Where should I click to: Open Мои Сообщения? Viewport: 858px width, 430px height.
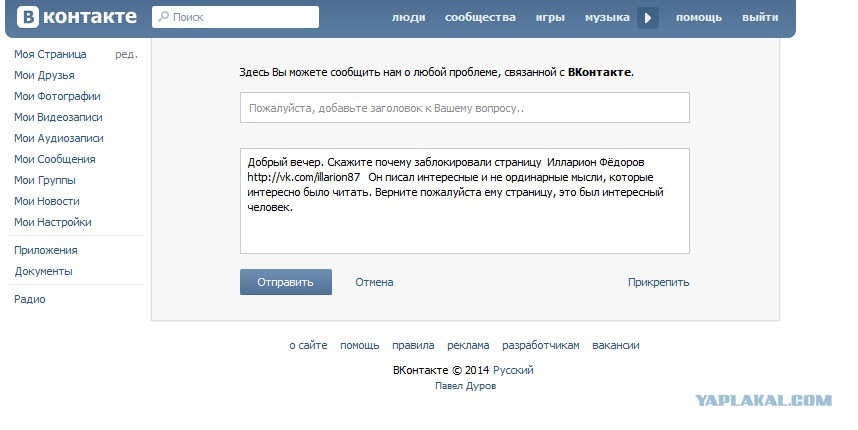(55, 159)
